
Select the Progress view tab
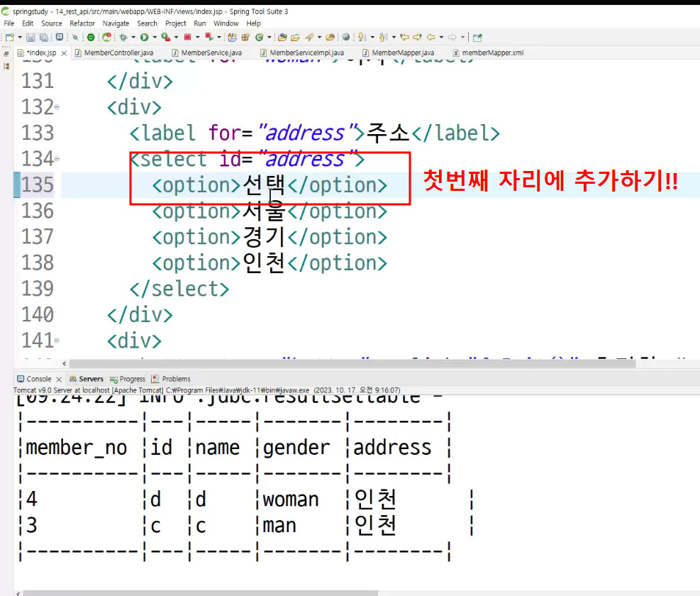coord(128,379)
